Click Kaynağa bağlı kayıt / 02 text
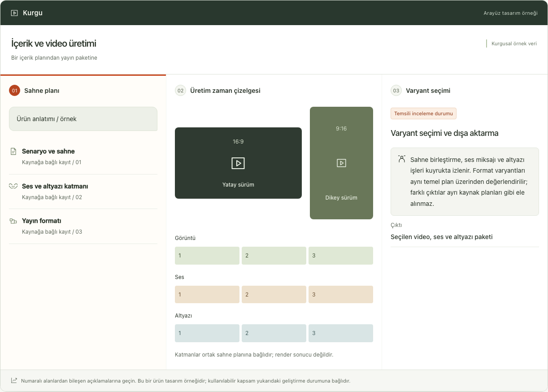This screenshot has width=548, height=392. (52, 197)
